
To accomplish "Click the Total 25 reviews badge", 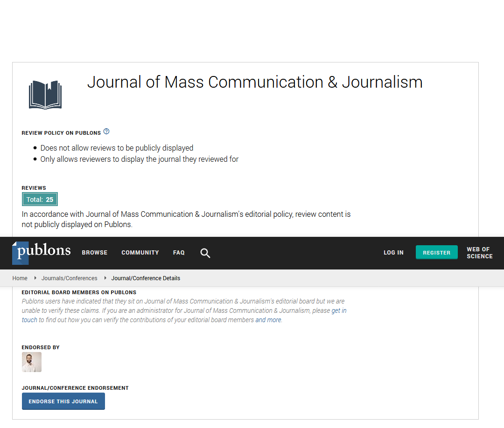I will point(40,200).
